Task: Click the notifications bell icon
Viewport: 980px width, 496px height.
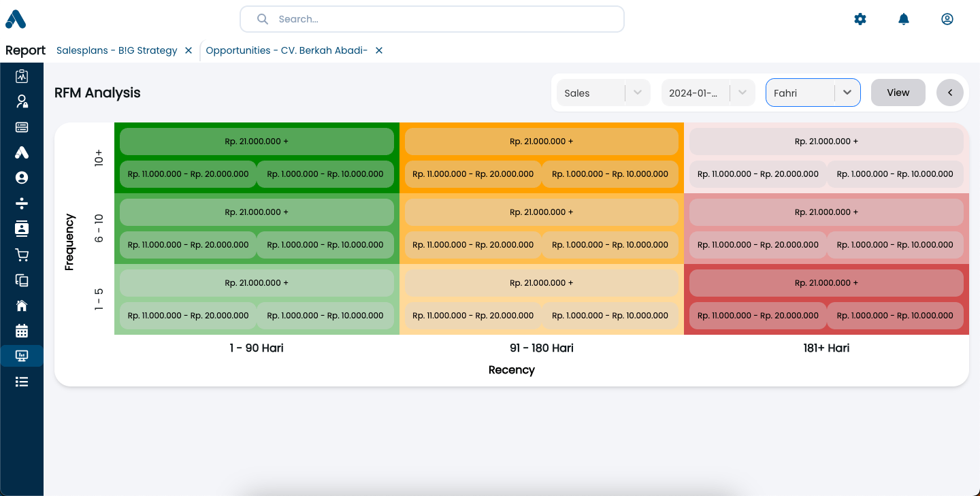Action: 904,19
